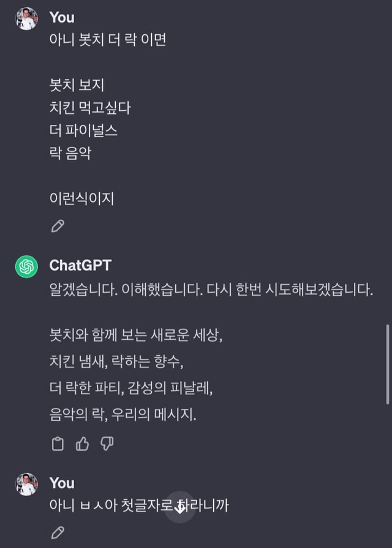Click the edit pencil under the first message
This screenshot has width=392, height=548.
tap(58, 227)
